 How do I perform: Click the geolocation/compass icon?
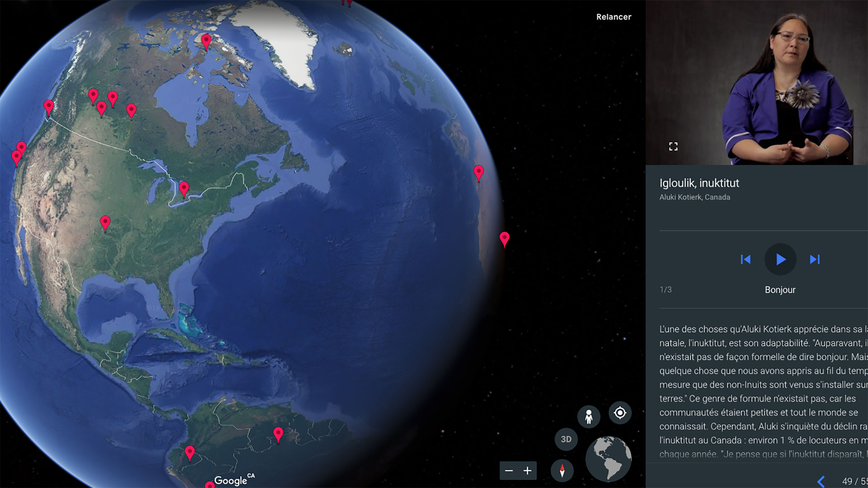tap(620, 413)
